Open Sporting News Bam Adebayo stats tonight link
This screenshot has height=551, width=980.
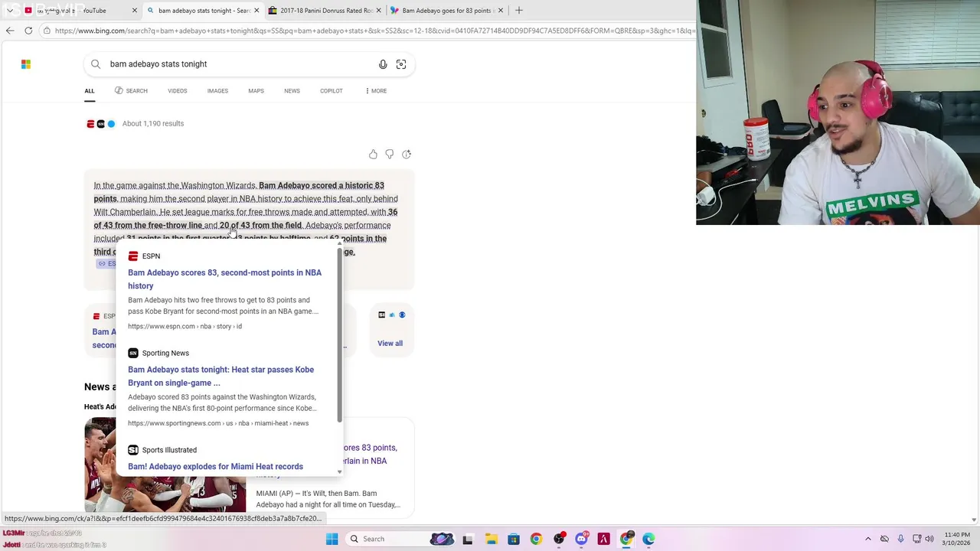click(x=220, y=377)
